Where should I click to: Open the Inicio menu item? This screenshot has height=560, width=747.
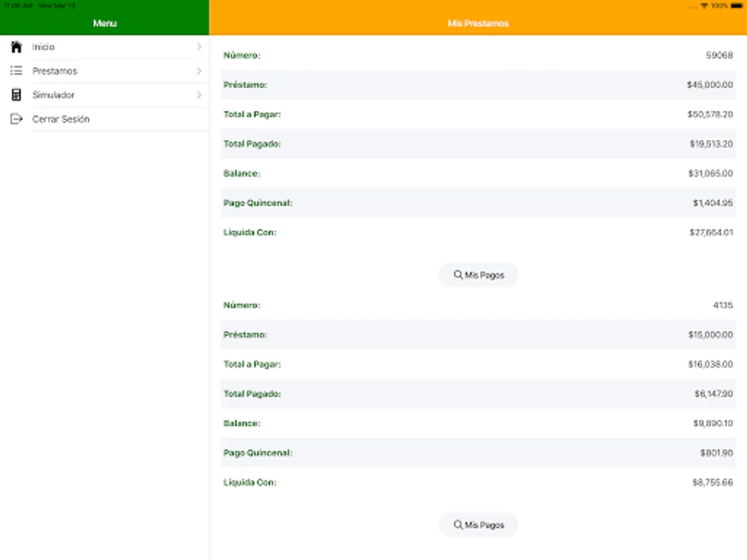point(105,47)
